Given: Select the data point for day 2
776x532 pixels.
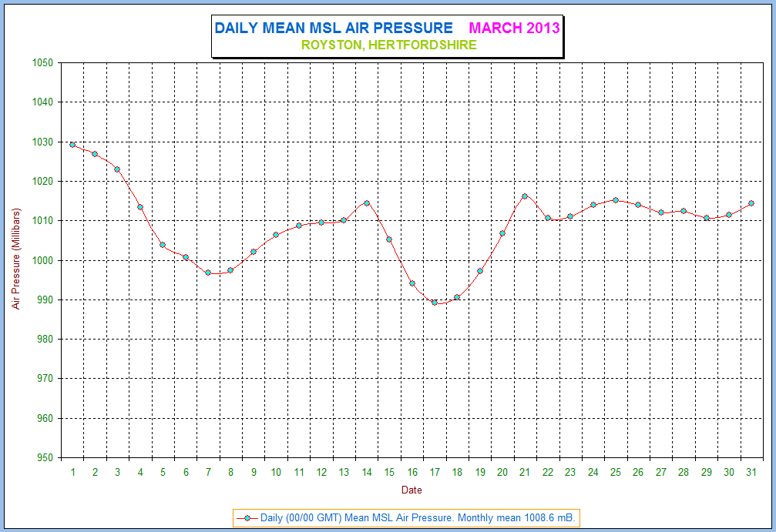Looking at the screenshot, I should tap(95, 154).
